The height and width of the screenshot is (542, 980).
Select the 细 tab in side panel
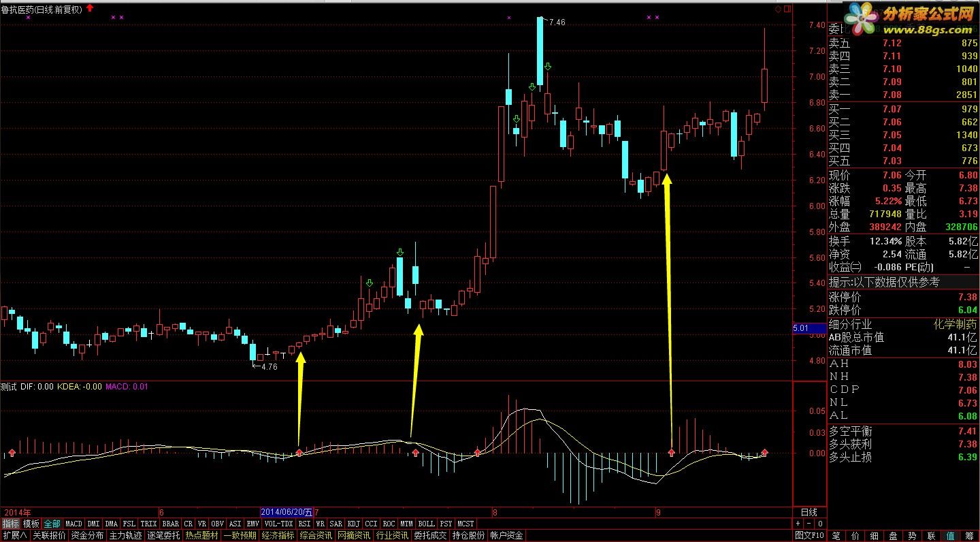pos(874,536)
